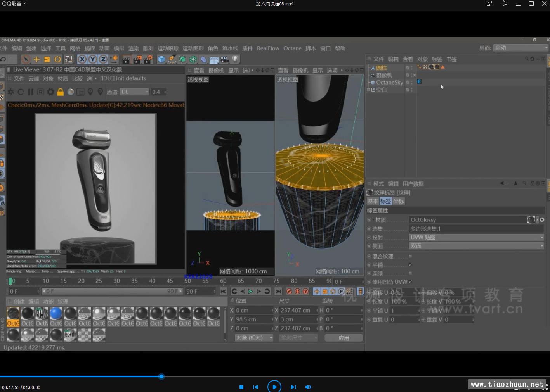Click the coordinate system cube icon
The image size is (550, 392).
pyautogui.click(x=114, y=59)
